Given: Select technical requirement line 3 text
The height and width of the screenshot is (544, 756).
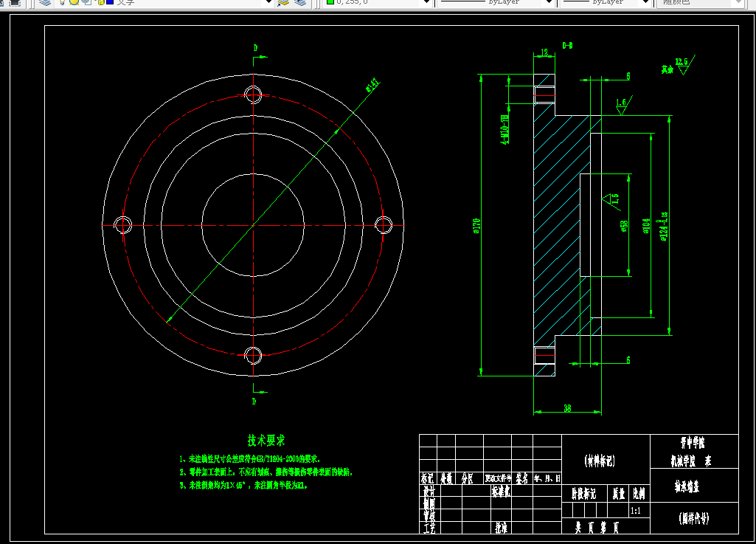Looking at the screenshot, I should click(243, 485).
